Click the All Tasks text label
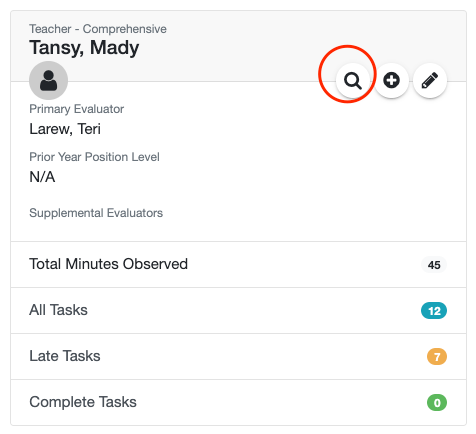 [x=58, y=310]
